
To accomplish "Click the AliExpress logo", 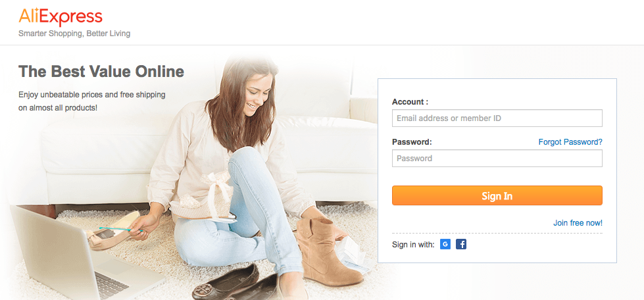I will [61, 17].
